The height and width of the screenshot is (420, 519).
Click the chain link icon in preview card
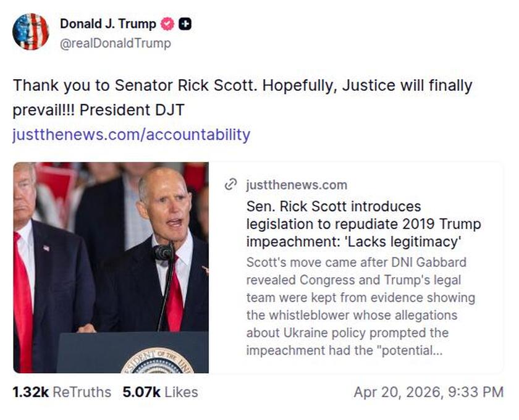coord(231,185)
